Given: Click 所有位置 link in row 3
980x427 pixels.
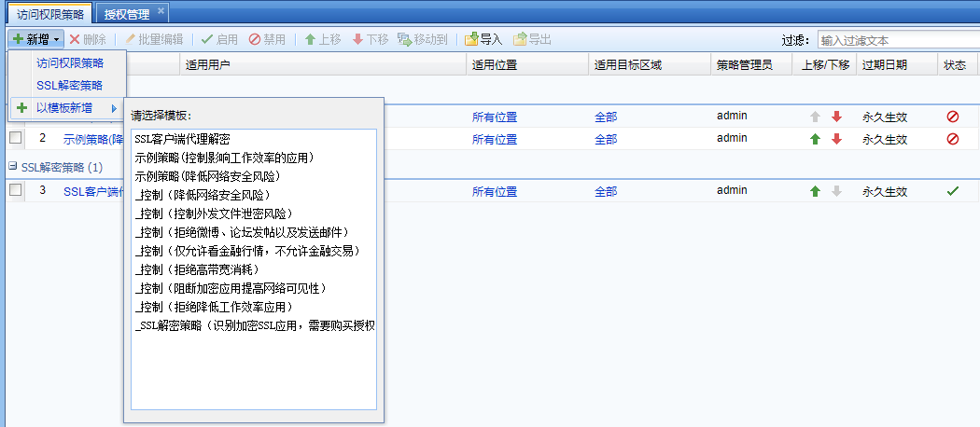Looking at the screenshot, I should [494, 191].
